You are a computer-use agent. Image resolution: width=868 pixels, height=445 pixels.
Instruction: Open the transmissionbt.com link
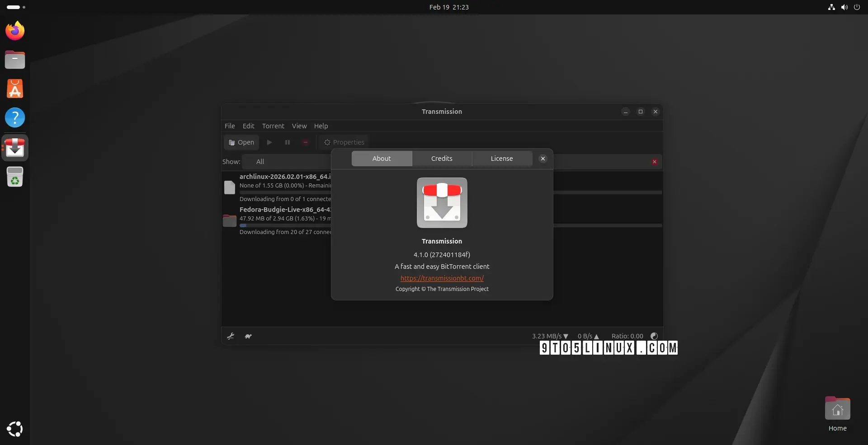pyautogui.click(x=442, y=278)
